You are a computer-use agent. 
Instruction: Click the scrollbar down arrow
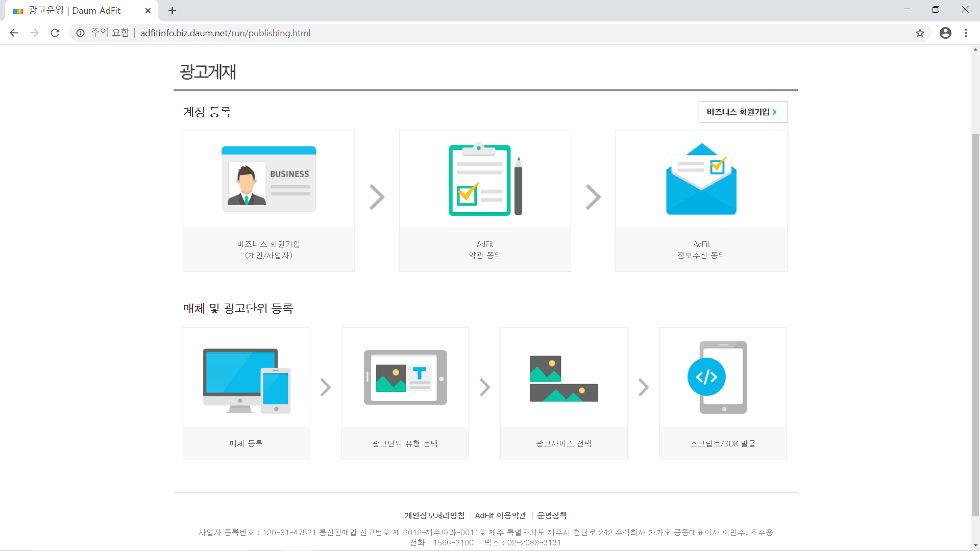point(975,546)
